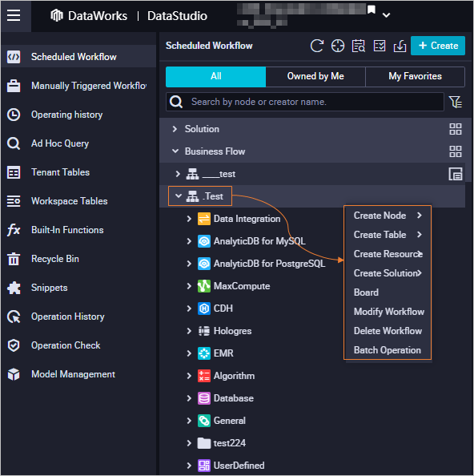
Task: Expand the Solution section
Action: click(175, 129)
